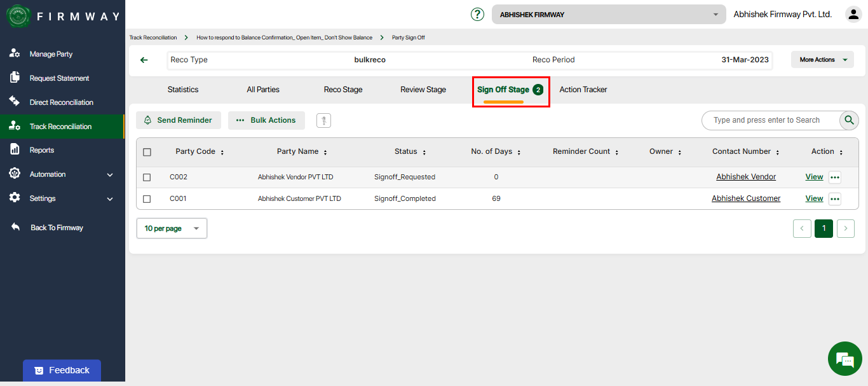Open Reports from the sidebar
Image resolution: width=868 pixels, height=386 pixels.
pyautogui.click(x=42, y=150)
